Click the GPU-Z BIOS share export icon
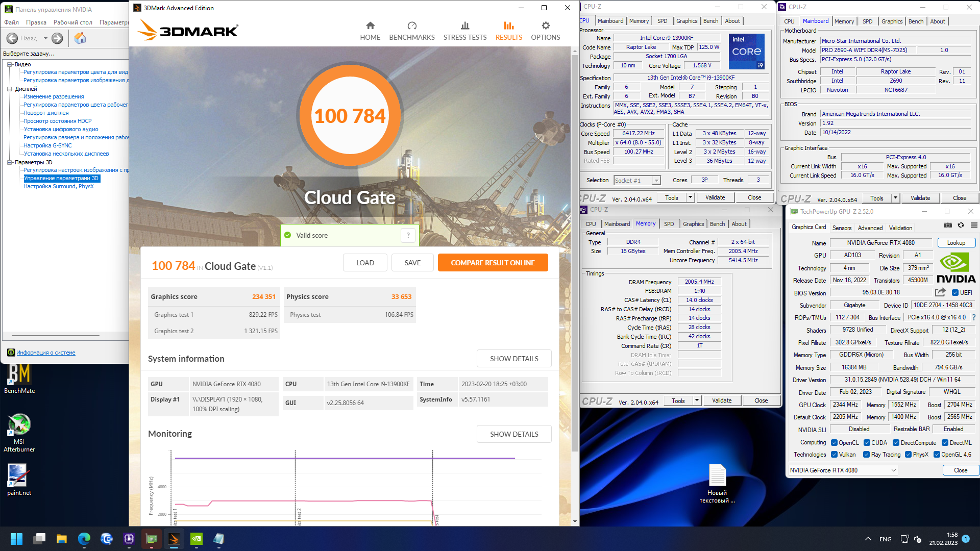 tap(940, 292)
